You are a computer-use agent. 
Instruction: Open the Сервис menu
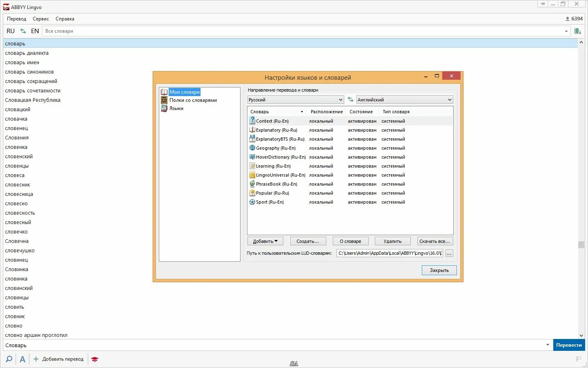[41, 19]
